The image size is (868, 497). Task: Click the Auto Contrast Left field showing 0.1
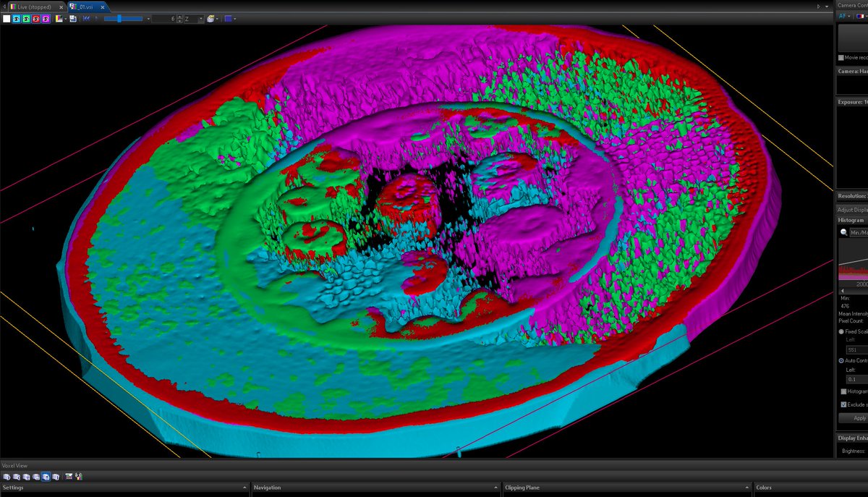pyautogui.click(x=857, y=379)
